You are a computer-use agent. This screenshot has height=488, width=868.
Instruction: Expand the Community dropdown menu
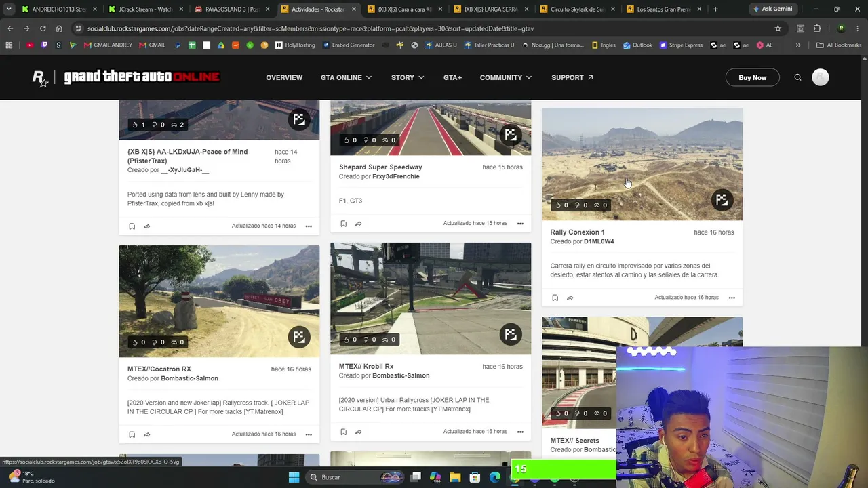pyautogui.click(x=506, y=77)
